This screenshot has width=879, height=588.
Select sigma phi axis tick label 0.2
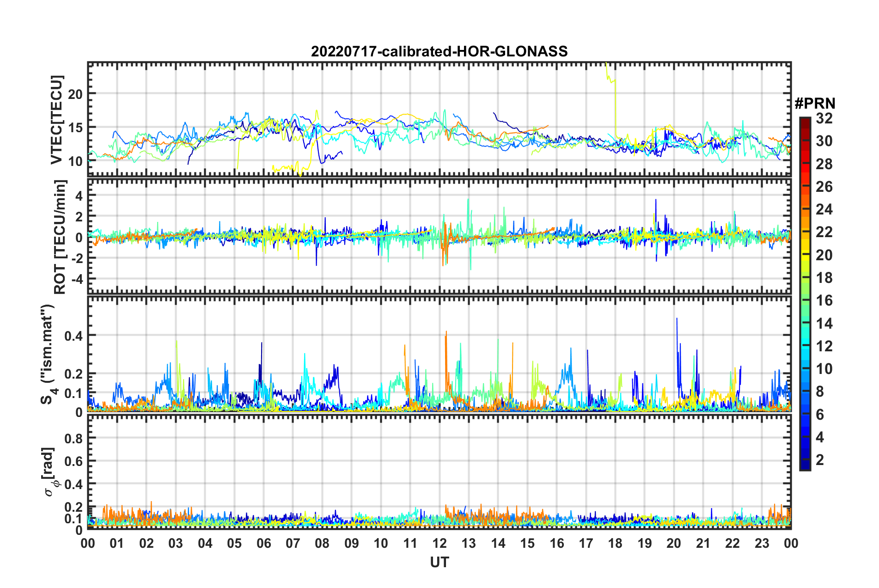[x=74, y=507]
